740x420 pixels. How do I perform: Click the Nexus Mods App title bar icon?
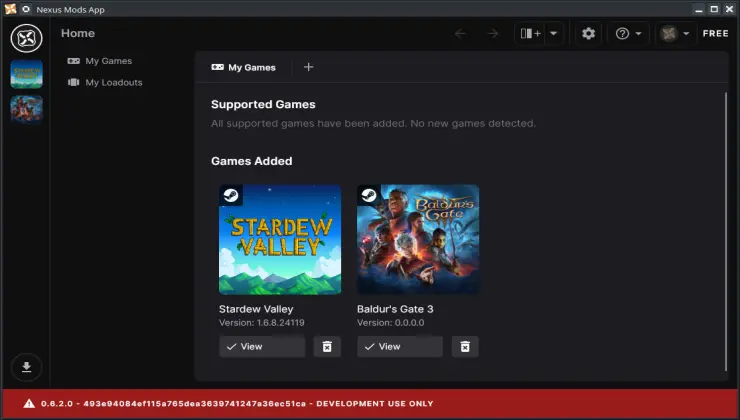(10, 9)
